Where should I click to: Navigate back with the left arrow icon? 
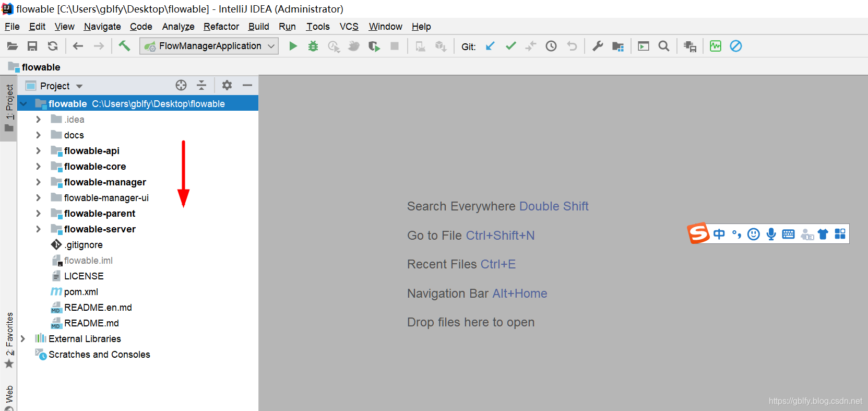pyautogui.click(x=78, y=46)
